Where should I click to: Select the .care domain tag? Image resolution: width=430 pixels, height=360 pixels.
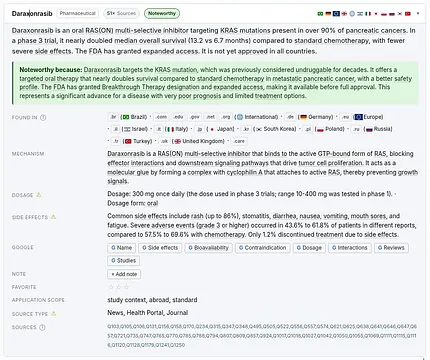(239, 141)
